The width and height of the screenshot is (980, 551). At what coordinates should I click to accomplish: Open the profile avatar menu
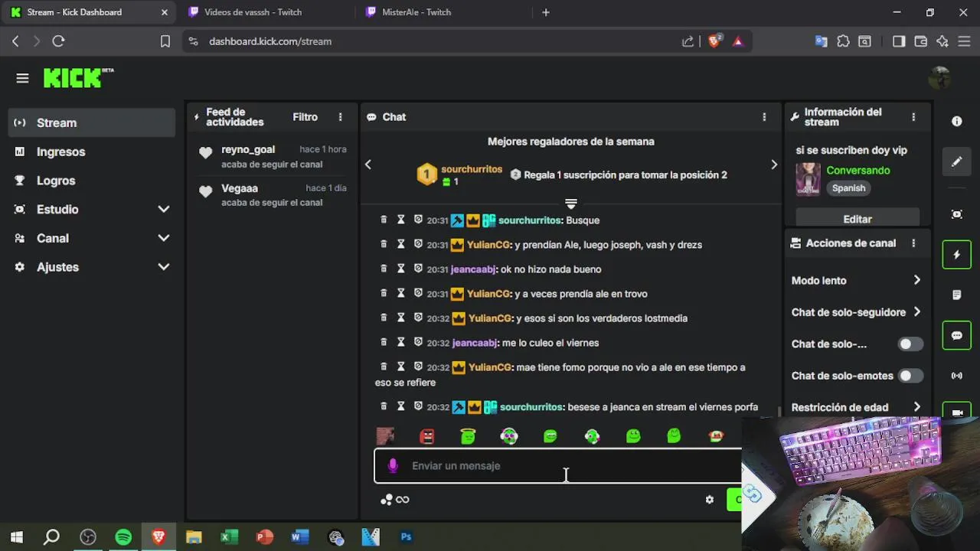[x=939, y=77]
